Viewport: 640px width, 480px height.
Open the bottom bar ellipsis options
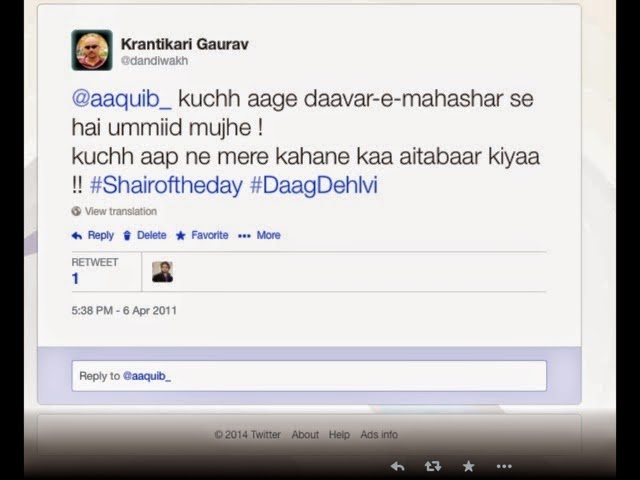click(x=504, y=466)
